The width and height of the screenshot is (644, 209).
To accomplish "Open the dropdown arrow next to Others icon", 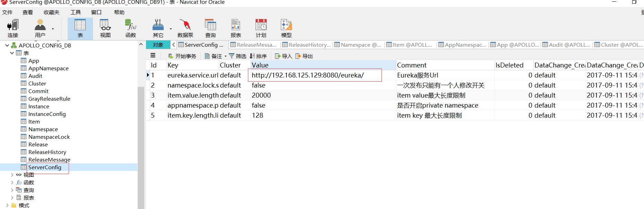I will coord(171,29).
